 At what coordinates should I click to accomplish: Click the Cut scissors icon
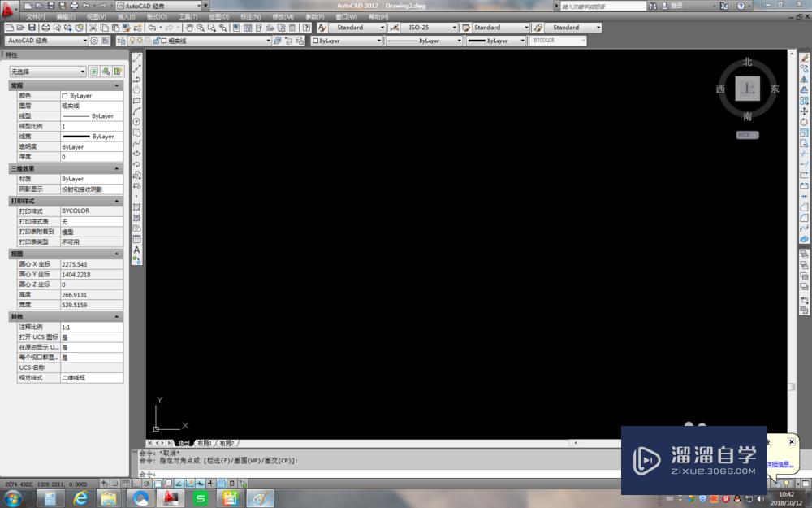(x=93, y=28)
